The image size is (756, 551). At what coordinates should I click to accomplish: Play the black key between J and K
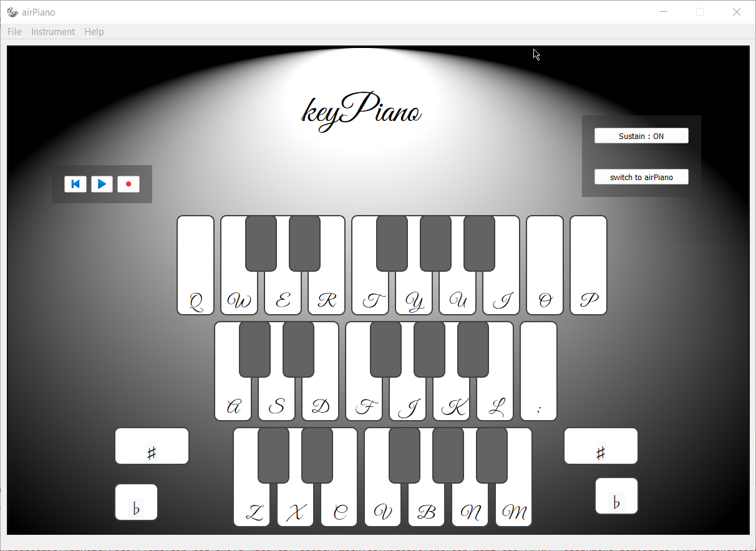pos(429,350)
